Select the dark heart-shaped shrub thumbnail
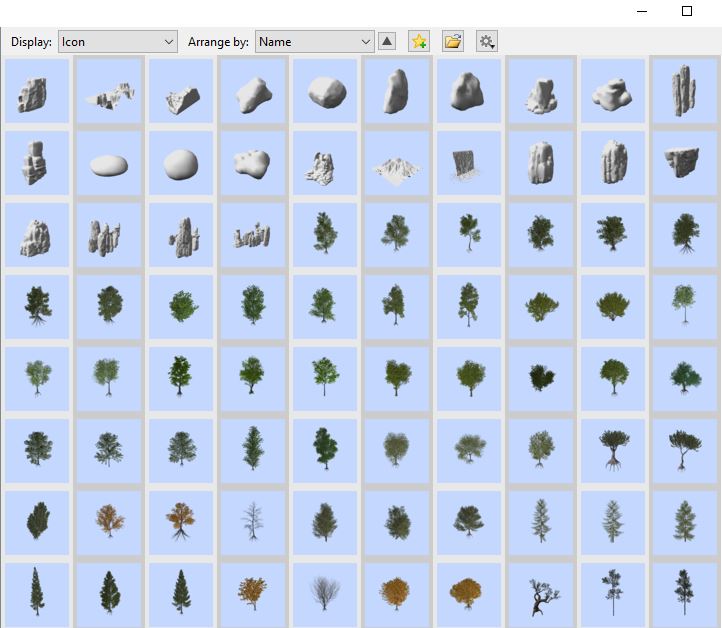 (x=541, y=379)
